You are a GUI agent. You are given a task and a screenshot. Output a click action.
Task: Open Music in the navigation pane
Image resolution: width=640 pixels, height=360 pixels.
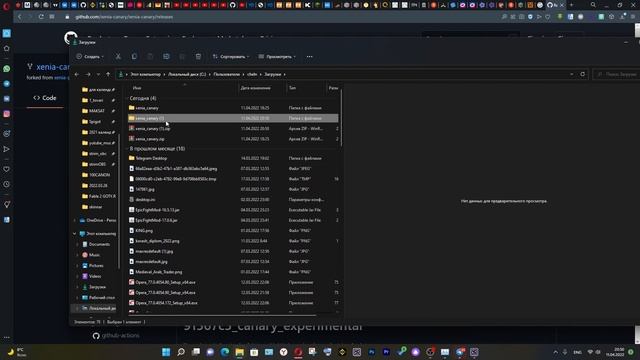(94, 255)
